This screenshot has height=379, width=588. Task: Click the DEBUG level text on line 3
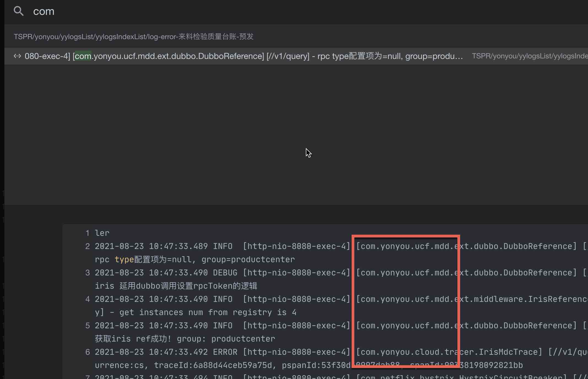(x=225, y=273)
